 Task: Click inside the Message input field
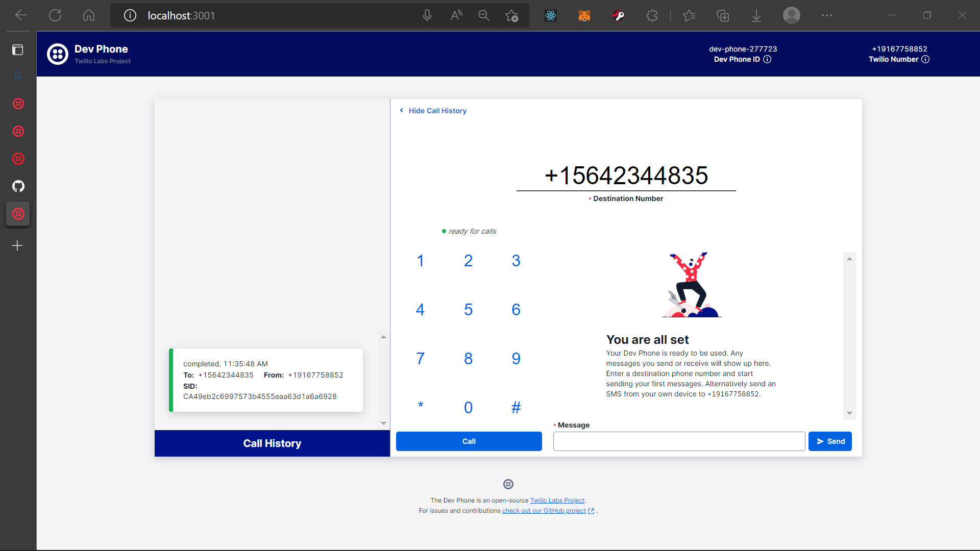click(x=679, y=441)
